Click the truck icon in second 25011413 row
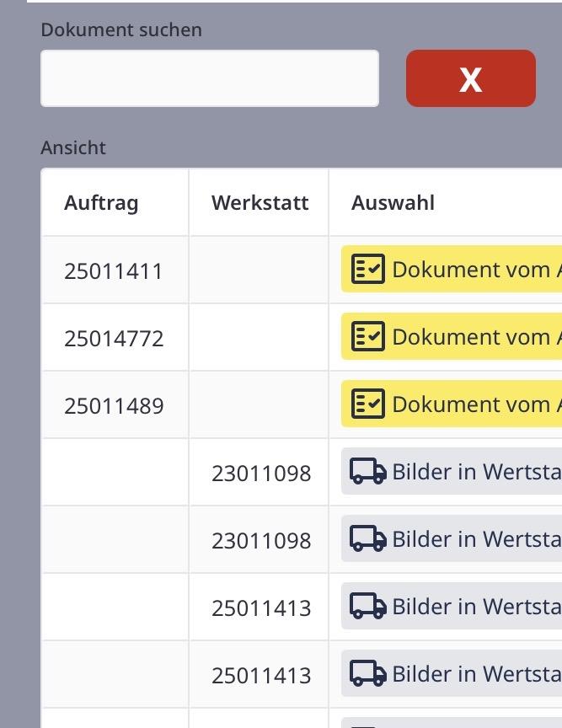The image size is (562, 728). point(367,674)
